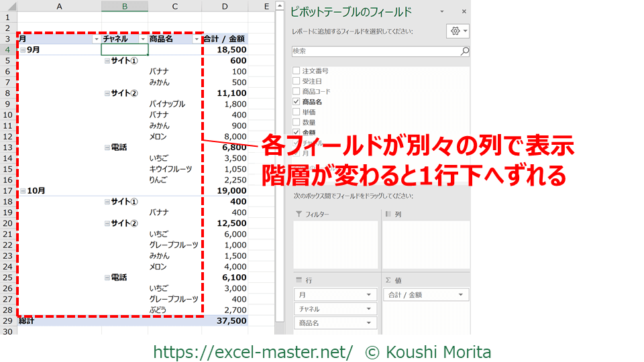Open the 月 column header filter dropdown
The height and width of the screenshot is (362, 644).
point(95,40)
